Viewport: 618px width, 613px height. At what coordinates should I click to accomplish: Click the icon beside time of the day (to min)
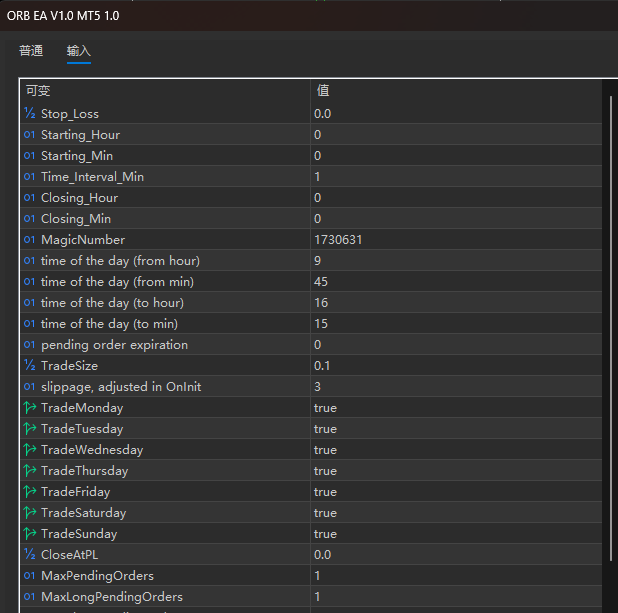[x=30, y=323]
